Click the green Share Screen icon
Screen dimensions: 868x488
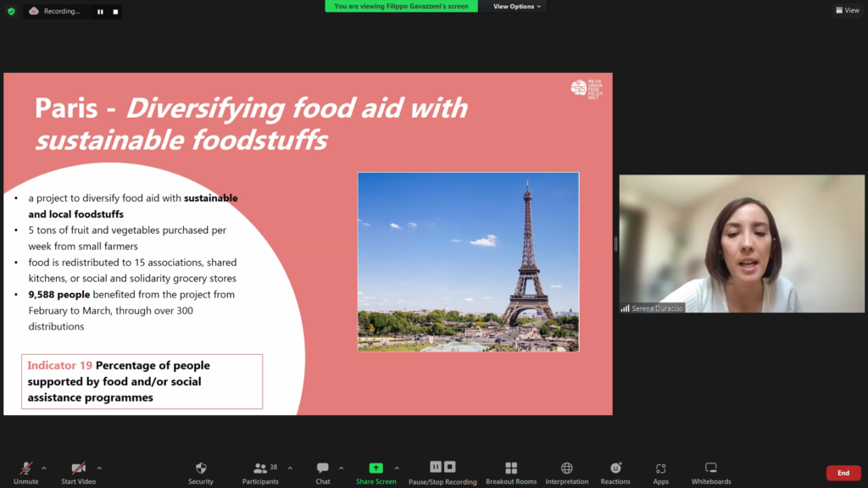click(376, 469)
